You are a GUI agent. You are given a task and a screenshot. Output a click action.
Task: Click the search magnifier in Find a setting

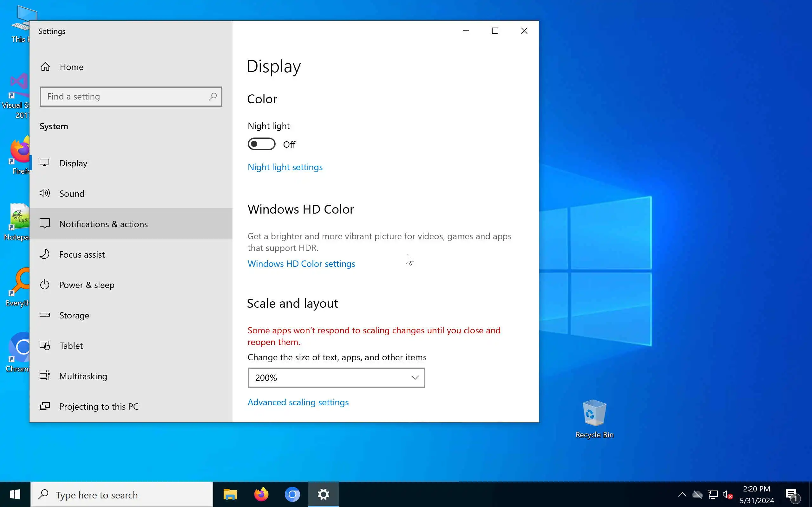(x=213, y=97)
